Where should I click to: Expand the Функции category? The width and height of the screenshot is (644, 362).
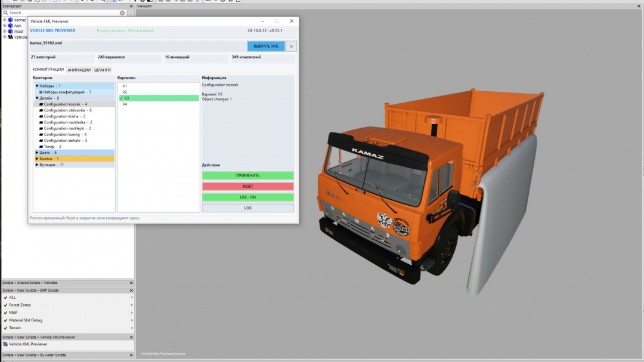[x=37, y=165]
